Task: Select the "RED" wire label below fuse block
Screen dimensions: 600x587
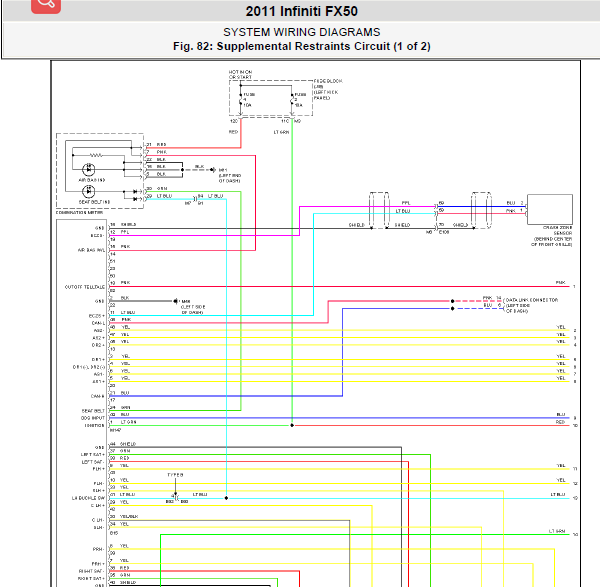Action: (x=233, y=132)
